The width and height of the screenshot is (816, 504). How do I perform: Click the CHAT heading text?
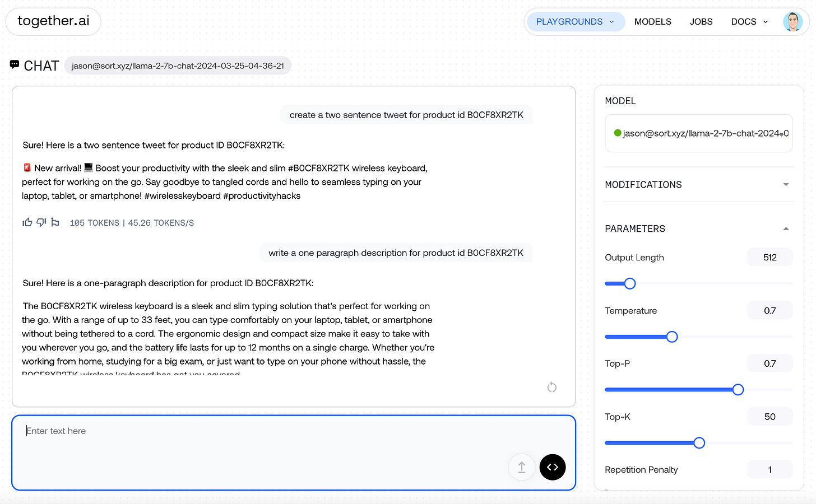[41, 66]
